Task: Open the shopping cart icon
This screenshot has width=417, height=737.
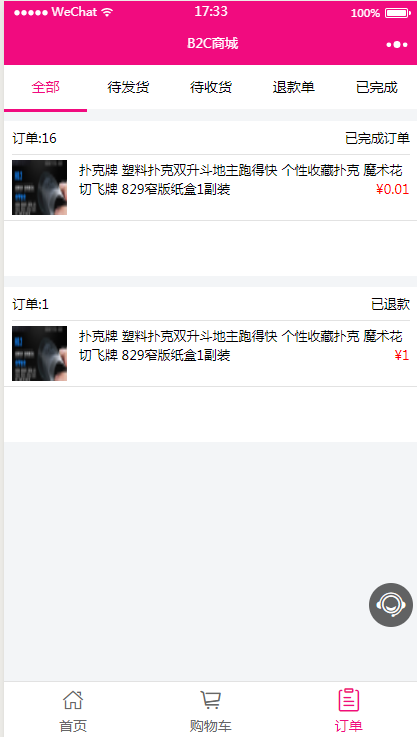Action: (x=211, y=700)
